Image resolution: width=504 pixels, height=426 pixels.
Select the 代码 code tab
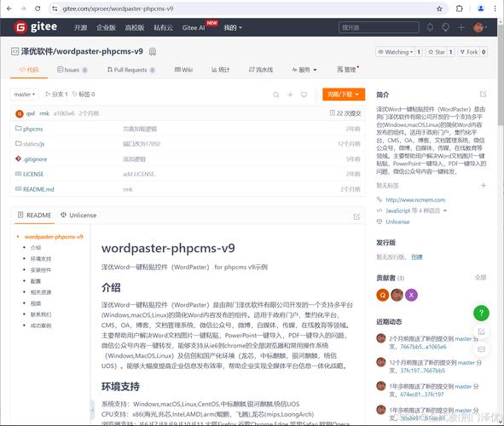click(29, 70)
